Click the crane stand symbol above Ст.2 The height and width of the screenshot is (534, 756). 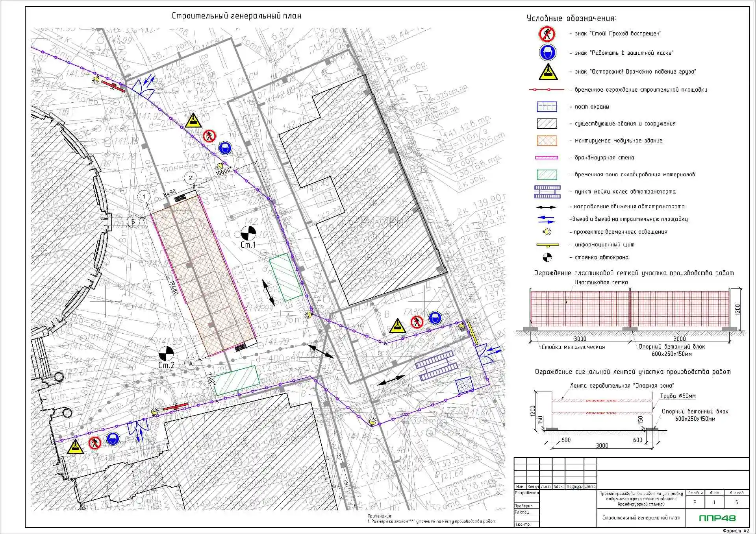(x=166, y=353)
